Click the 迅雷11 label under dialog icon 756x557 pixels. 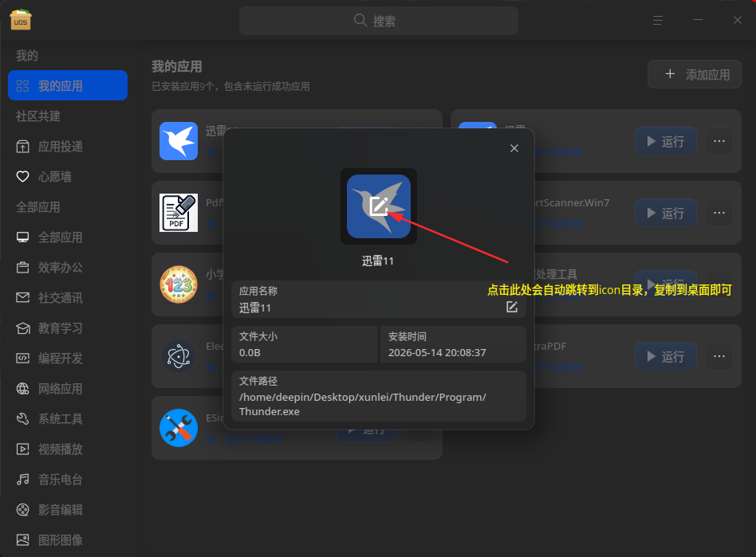pos(378,261)
